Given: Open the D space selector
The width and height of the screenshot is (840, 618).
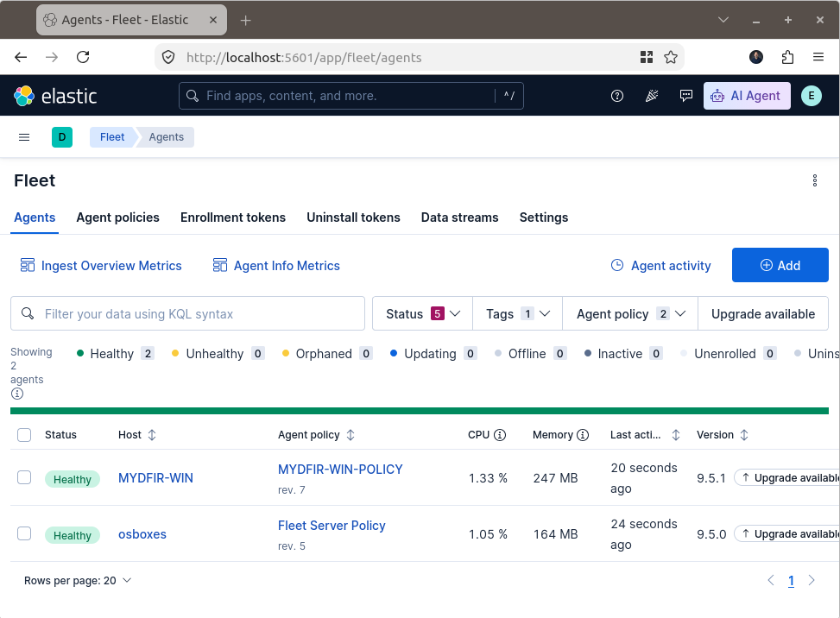Looking at the screenshot, I should pyautogui.click(x=62, y=137).
